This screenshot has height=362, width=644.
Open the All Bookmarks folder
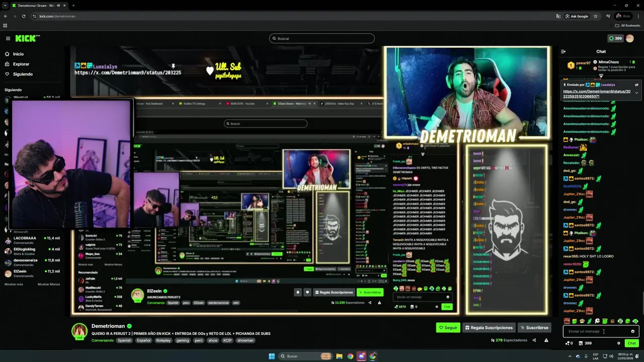[627, 25]
